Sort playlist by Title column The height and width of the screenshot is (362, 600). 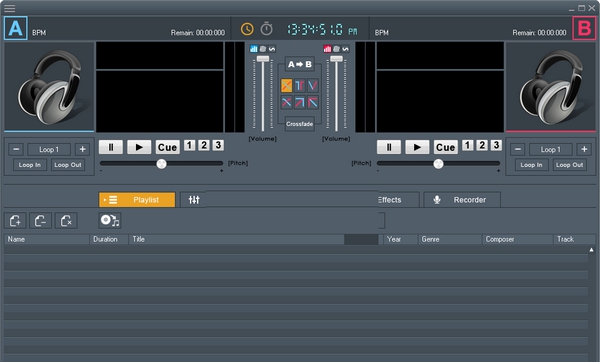236,240
